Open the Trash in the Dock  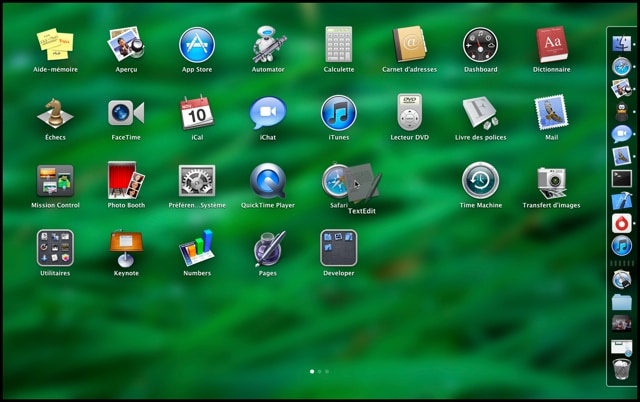[622, 369]
